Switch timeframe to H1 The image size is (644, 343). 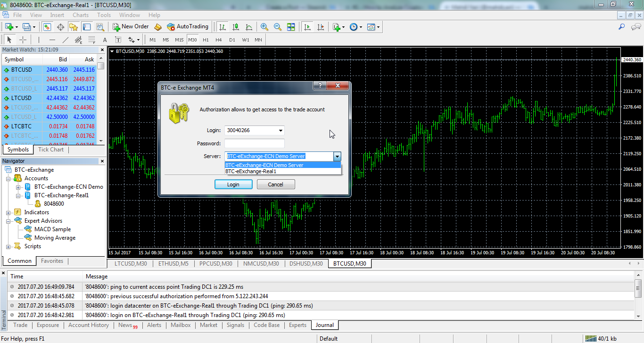[206, 40]
